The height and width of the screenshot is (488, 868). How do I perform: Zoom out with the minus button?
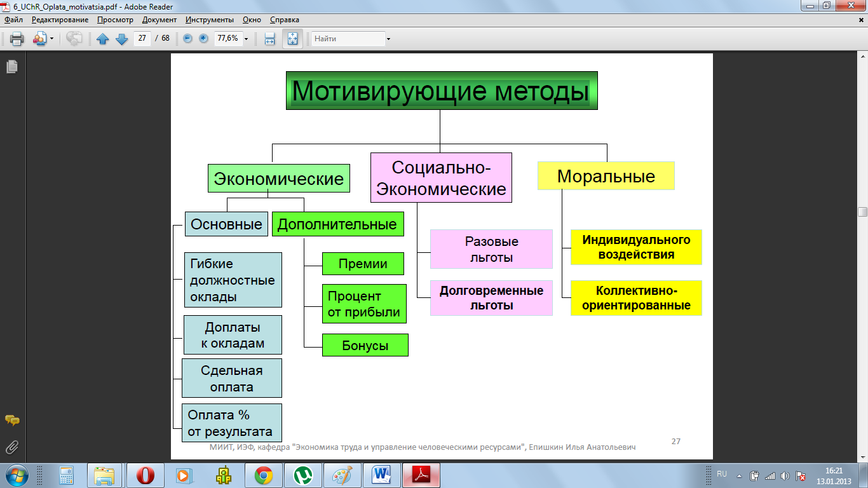187,38
